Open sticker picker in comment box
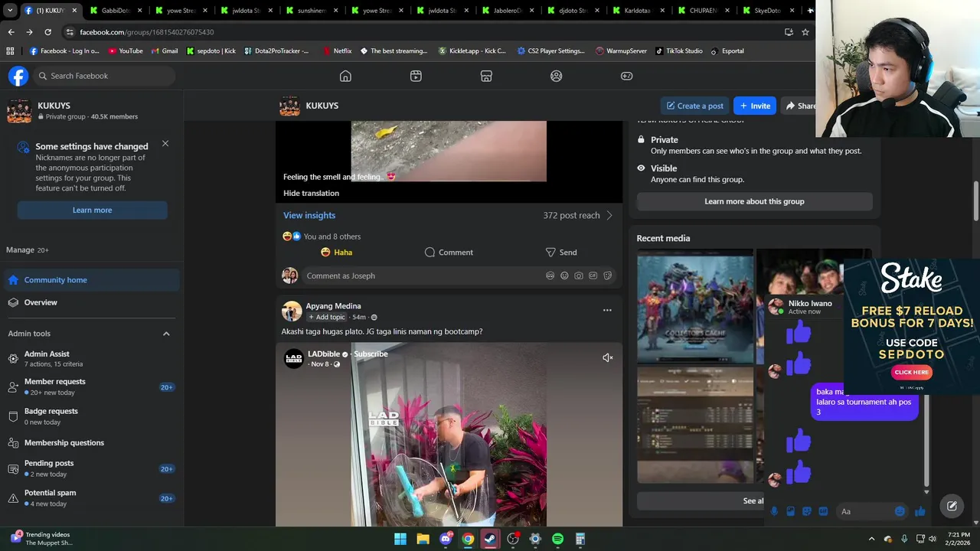 [x=607, y=275]
